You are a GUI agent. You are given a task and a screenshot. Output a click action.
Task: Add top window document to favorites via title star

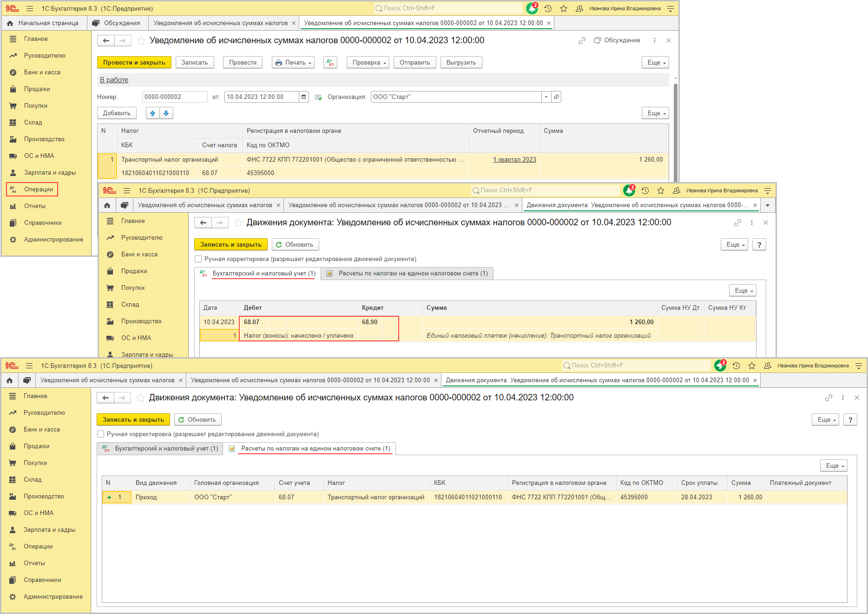141,40
